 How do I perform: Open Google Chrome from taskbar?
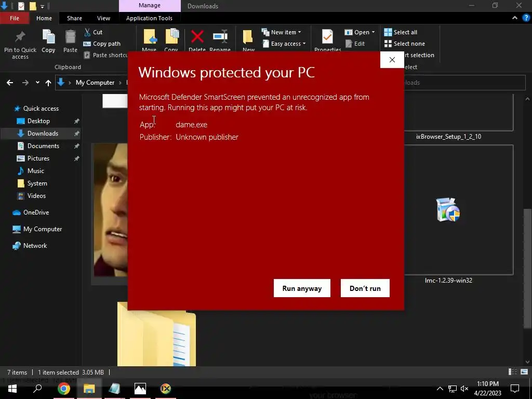point(63,389)
